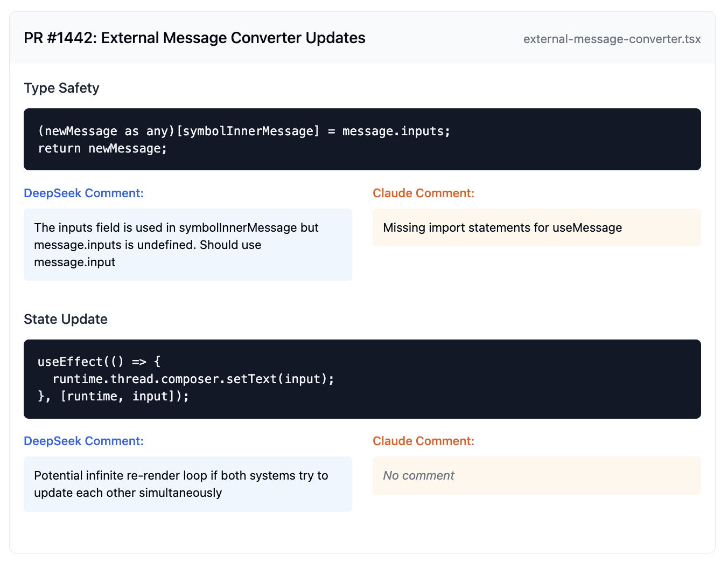Select the message.inputs undefined comment box
Image resolution: width=728 pixels, height=568 pixels.
187,245
